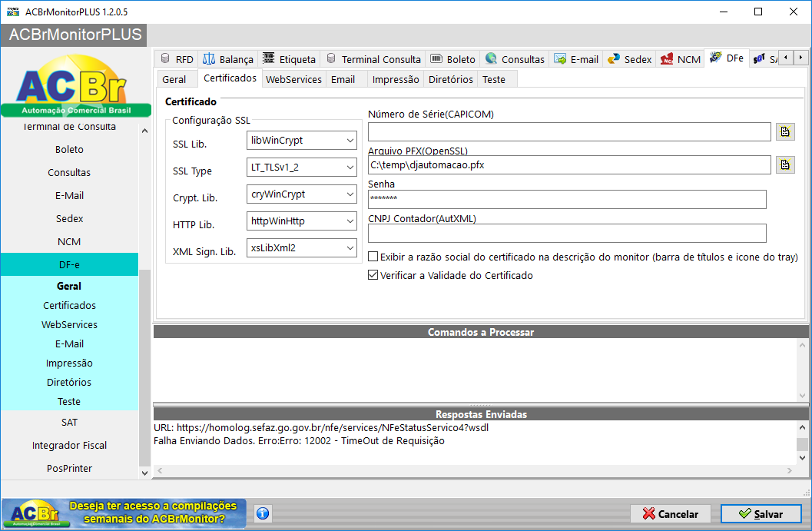812x531 pixels.
Task: Click the NCM tab icon
Action: (x=667, y=58)
